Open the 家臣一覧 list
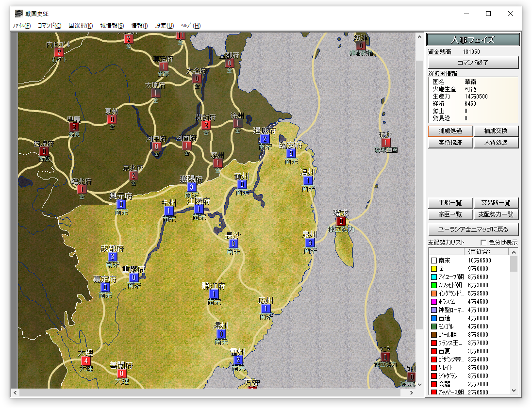The image size is (532, 408). click(x=450, y=214)
